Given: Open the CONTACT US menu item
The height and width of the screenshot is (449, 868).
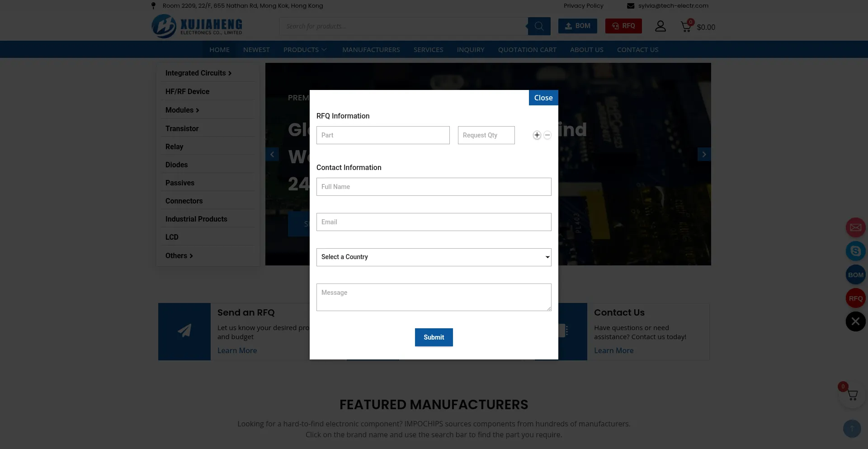Looking at the screenshot, I should coord(637,50).
